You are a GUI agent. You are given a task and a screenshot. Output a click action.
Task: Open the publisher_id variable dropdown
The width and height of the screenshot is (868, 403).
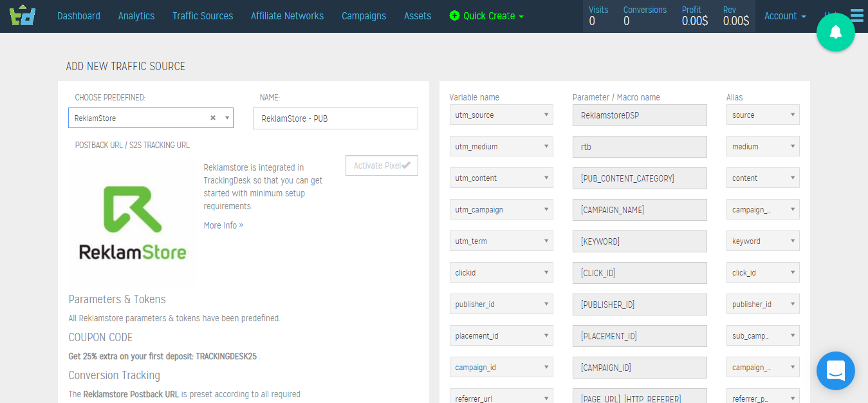pos(501,304)
